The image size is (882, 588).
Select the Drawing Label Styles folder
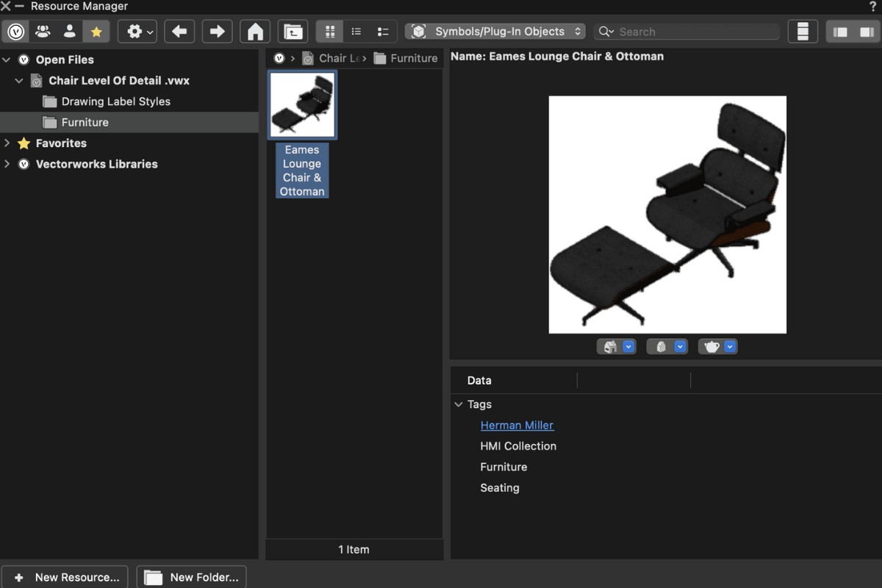coord(115,101)
